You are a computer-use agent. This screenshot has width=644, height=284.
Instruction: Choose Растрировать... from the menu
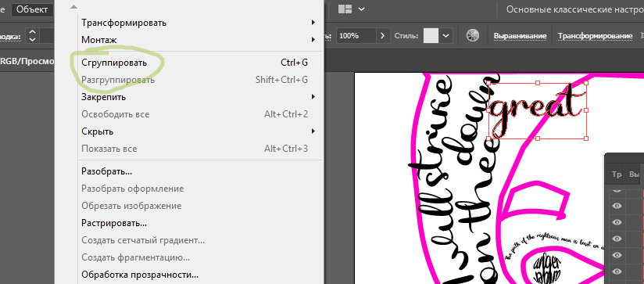(199, 224)
